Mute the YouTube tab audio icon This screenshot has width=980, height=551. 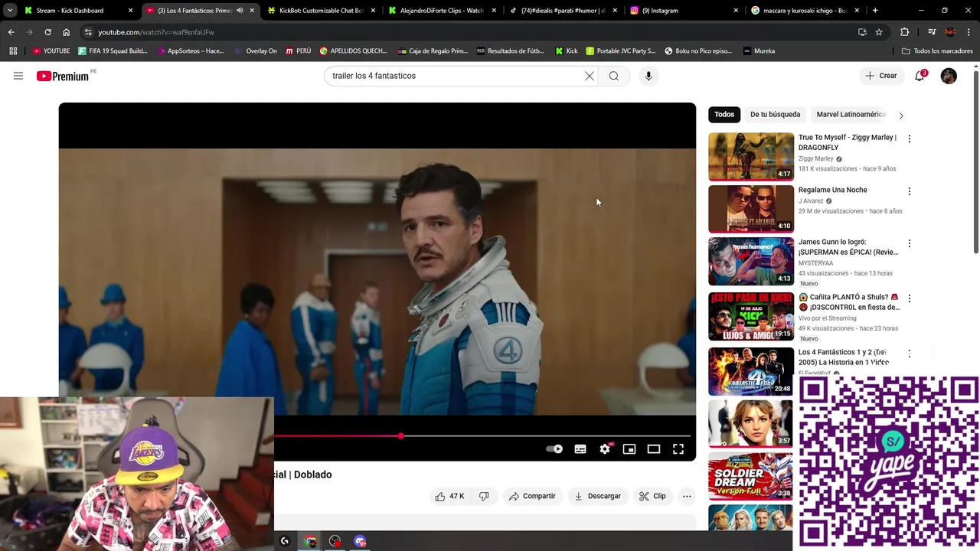click(240, 11)
